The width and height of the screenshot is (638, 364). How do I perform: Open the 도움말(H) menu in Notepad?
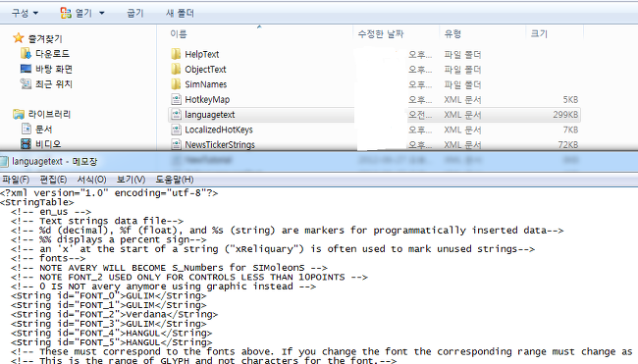[x=175, y=180]
